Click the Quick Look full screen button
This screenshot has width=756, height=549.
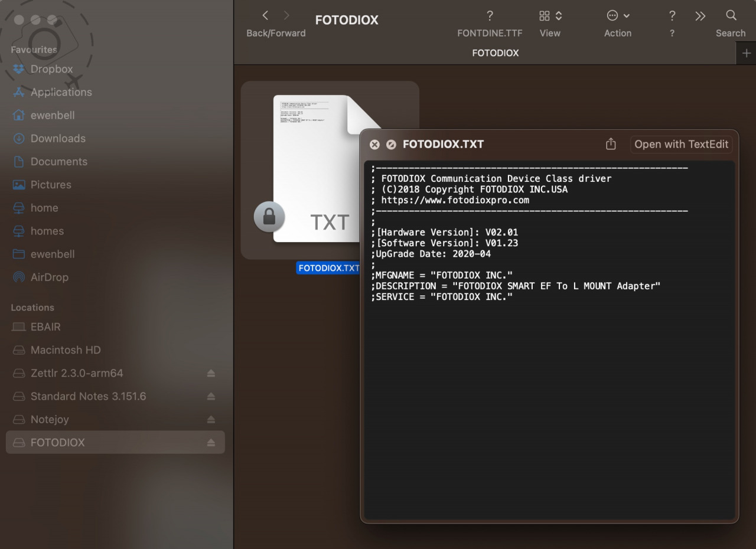click(x=391, y=145)
